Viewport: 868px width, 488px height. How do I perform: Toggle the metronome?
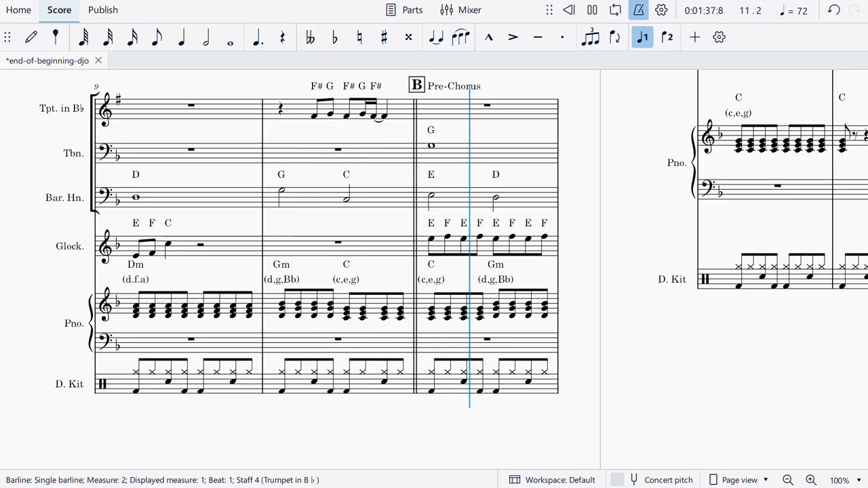tap(638, 10)
